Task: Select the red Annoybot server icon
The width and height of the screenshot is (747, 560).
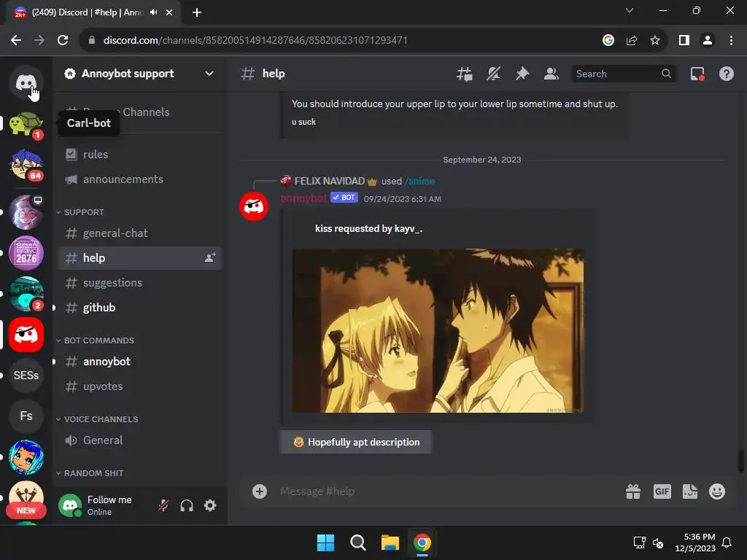Action: click(26, 335)
